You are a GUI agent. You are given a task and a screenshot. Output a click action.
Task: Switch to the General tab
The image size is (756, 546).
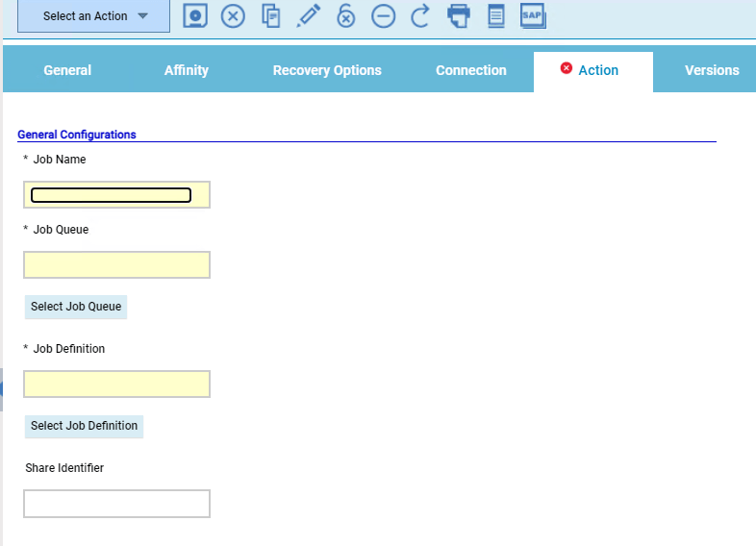[x=67, y=70]
